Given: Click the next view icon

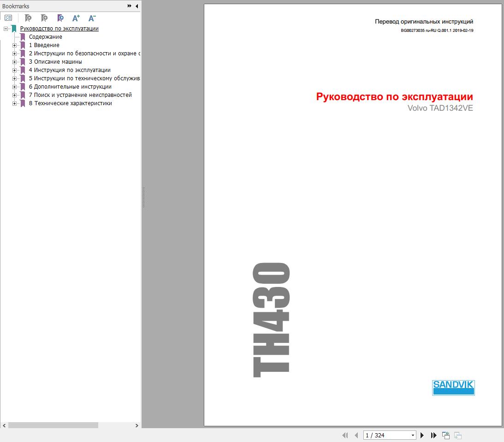Looking at the screenshot, I should pos(458,435).
